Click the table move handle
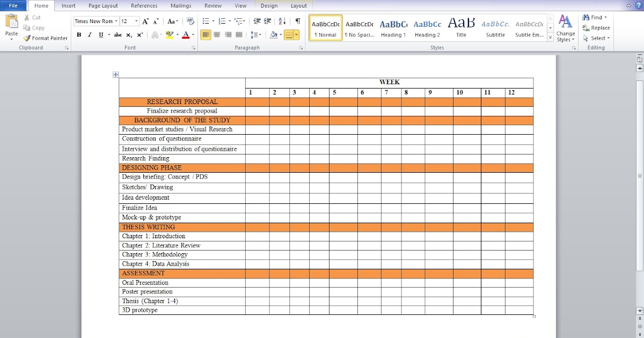644x338 pixels. [116, 75]
